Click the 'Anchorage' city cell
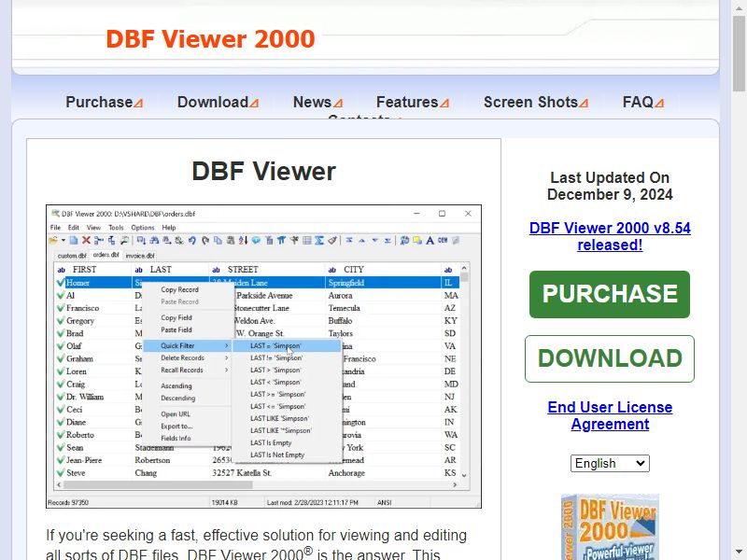 [346, 473]
